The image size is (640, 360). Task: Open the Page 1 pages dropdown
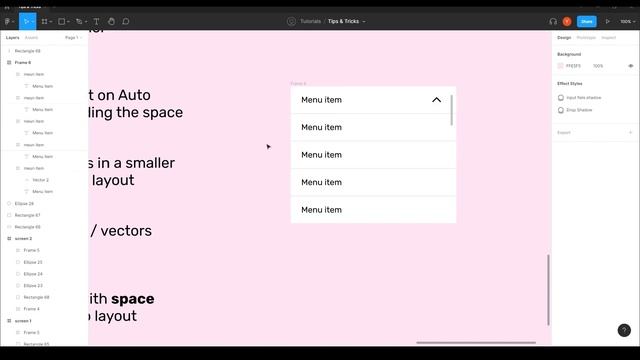[x=73, y=38]
